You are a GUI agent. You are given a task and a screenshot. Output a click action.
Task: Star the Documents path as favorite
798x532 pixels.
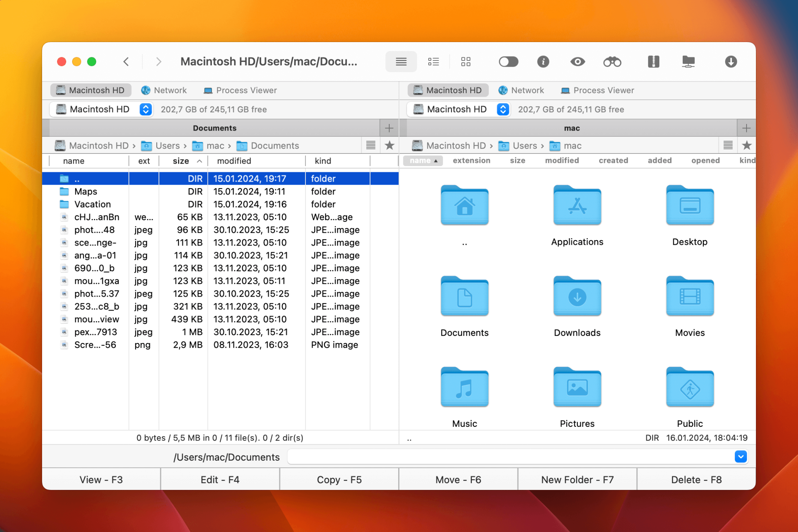[x=389, y=145]
